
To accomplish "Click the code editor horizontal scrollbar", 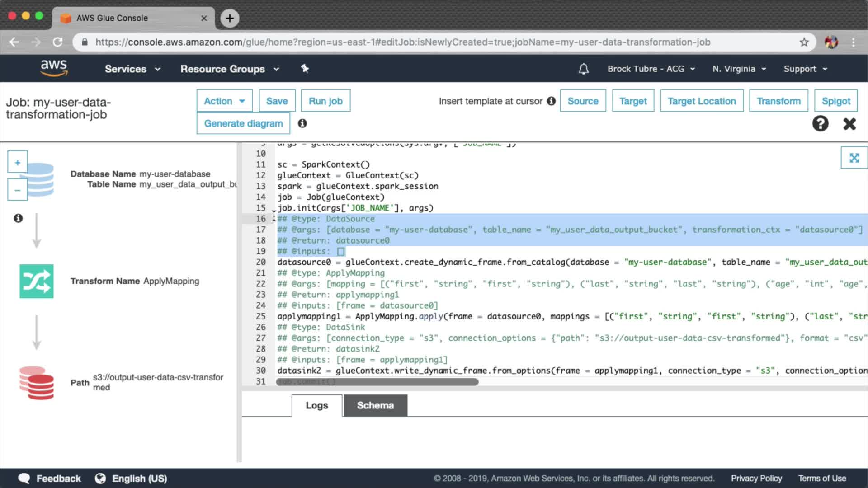I will click(x=377, y=382).
